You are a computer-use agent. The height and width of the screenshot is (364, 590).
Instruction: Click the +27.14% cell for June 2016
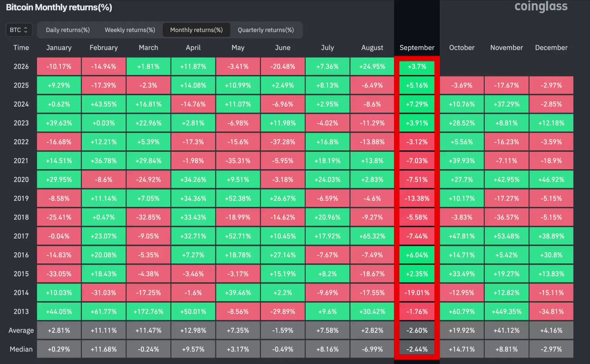(x=283, y=255)
